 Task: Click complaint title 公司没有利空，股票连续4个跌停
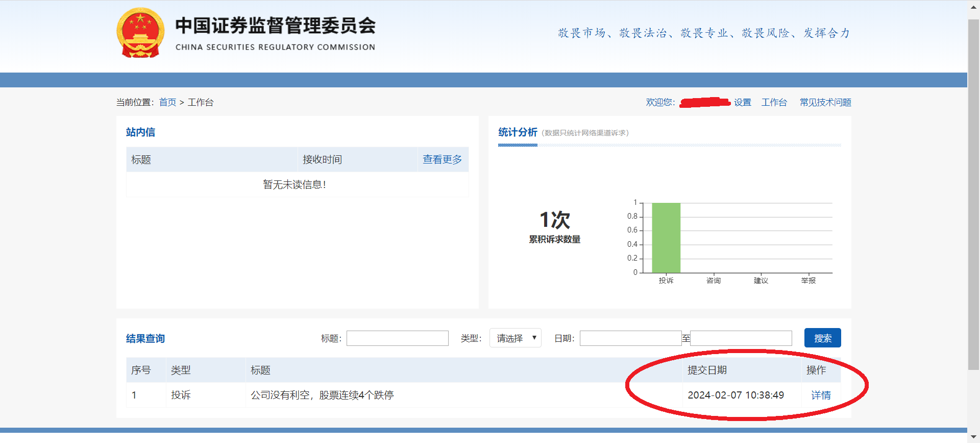pyautogui.click(x=322, y=395)
